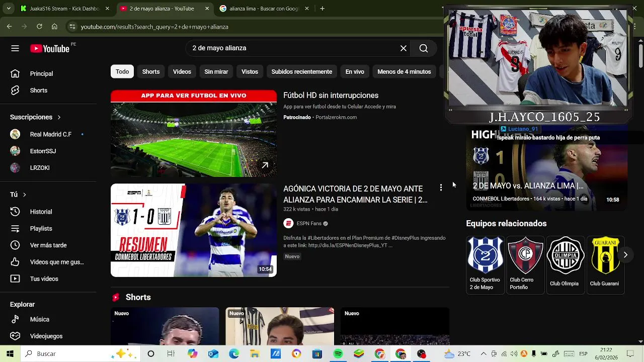This screenshot has height=362, width=644.
Task: Go back in browser history
Action: coord(9,27)
